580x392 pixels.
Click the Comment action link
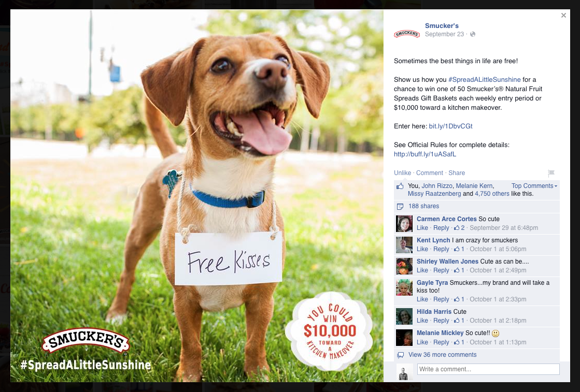pyautogui.click(x=430, y=173)
